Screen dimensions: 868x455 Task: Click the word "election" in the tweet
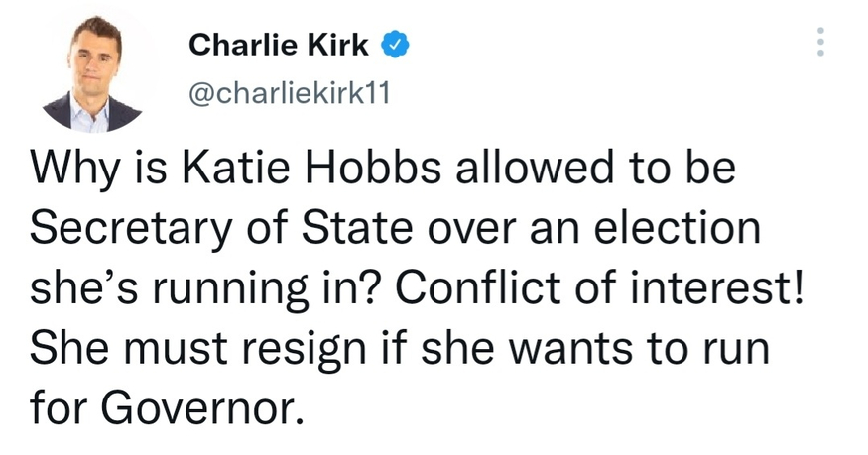pyautogui.click(x=675, y=229)
